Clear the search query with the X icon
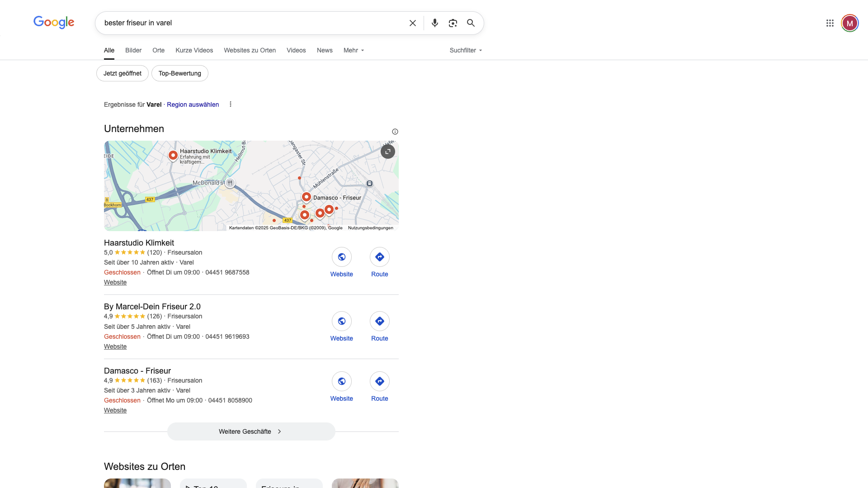This screenshot has height=488, width=868. point(412,23)
